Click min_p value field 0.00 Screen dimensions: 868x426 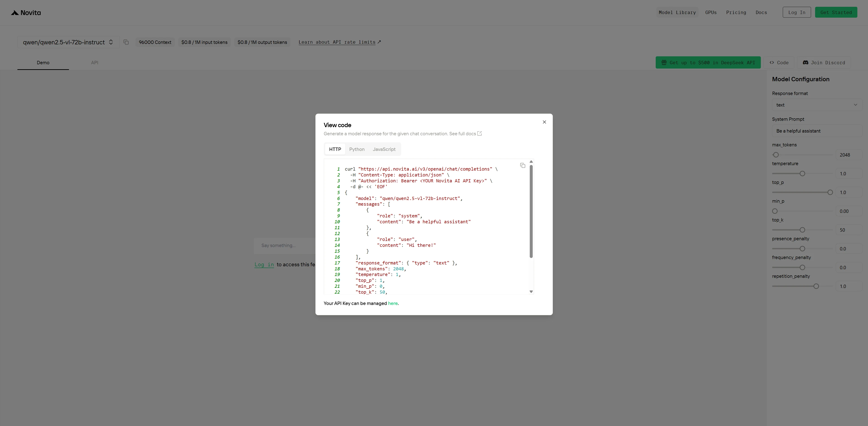[849, 211]
